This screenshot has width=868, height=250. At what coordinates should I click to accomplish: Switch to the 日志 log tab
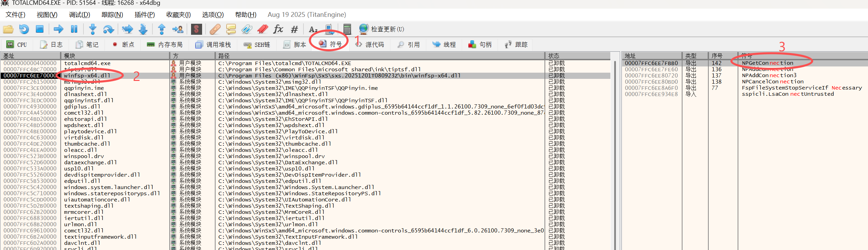51,44
